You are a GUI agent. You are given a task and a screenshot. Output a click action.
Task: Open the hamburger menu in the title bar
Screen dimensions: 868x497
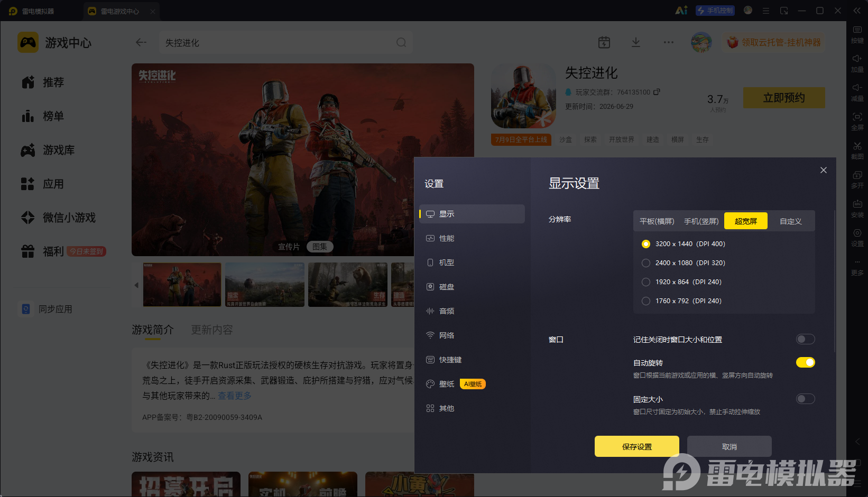765,11
